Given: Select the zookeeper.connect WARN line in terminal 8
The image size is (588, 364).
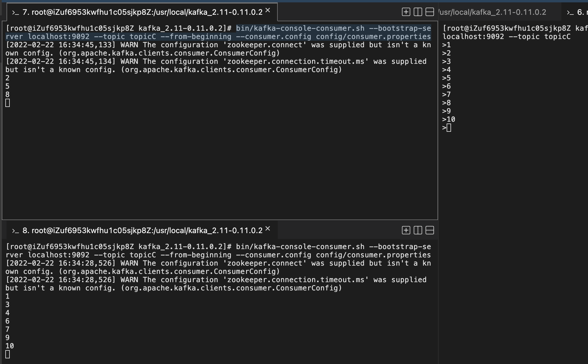Looking at the screenshot, I should click(207, 263).
